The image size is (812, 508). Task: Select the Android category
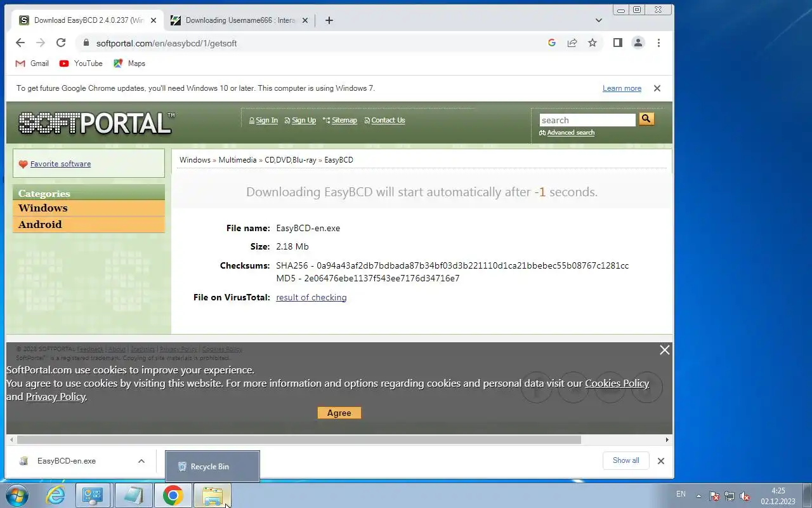(x=89, y=224)
